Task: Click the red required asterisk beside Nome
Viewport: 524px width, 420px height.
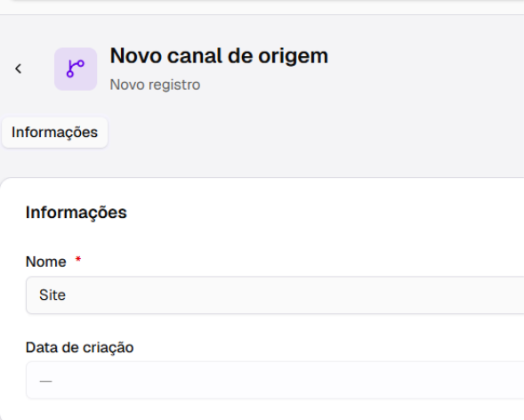Action: (78, 259)
